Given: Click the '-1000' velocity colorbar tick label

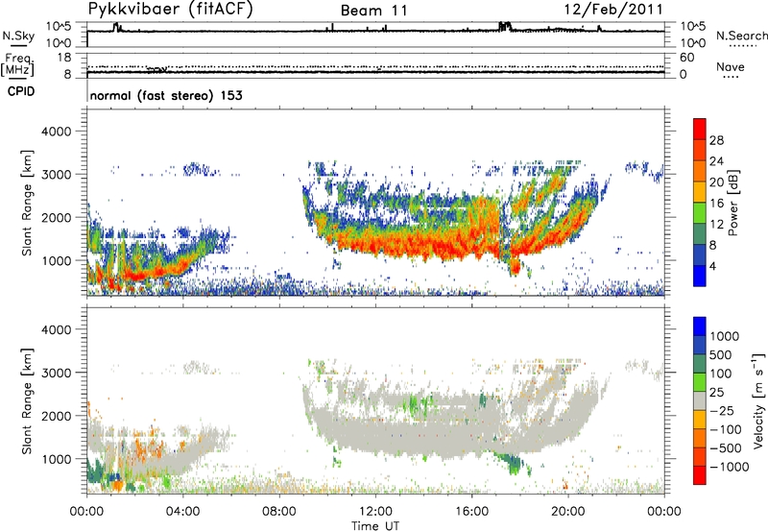Looking at the screenshot, I should tap(730, 467).
